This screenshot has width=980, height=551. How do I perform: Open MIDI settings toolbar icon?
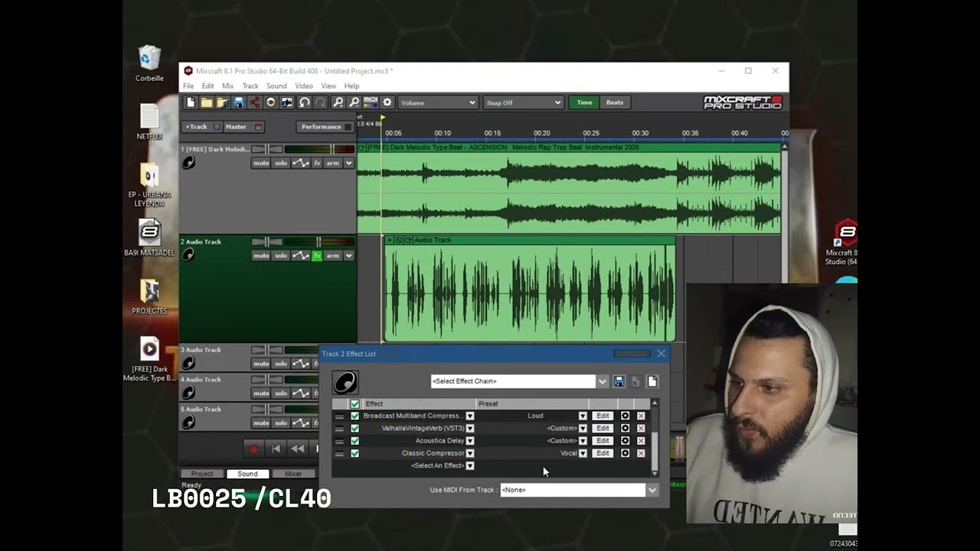371,103
